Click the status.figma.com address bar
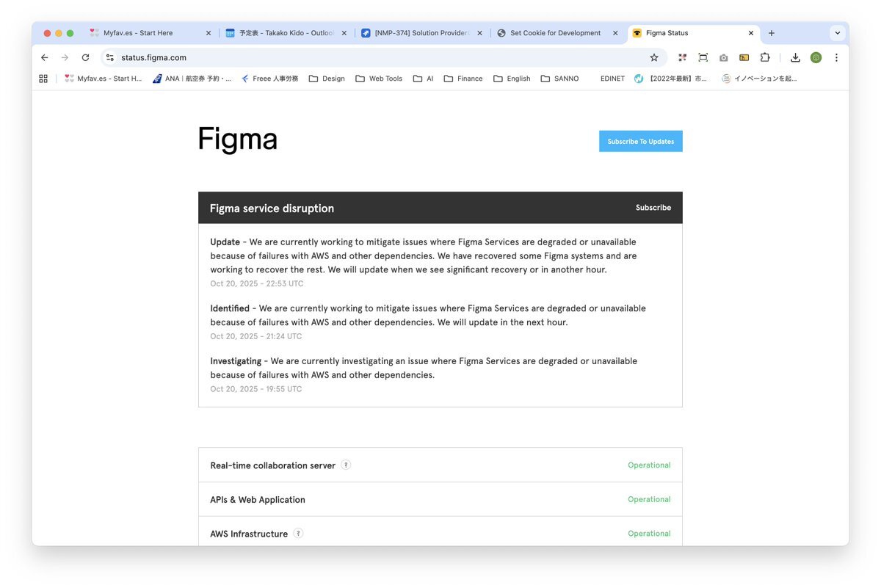Screen dimensions: 881x588 coord(367,57)
